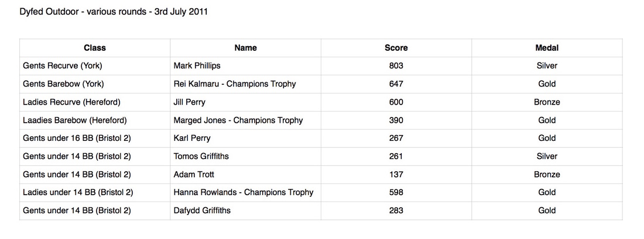
Task: Select the Tomos Griffiths name cell
Action: click(x=246, y=156)
